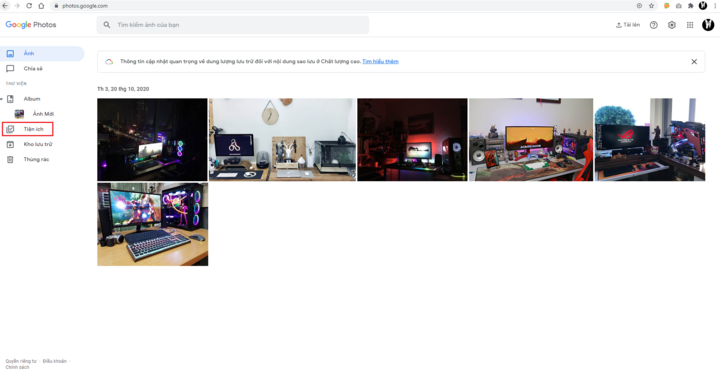Select Ảnh in the sidebar

tap(42, 54)
